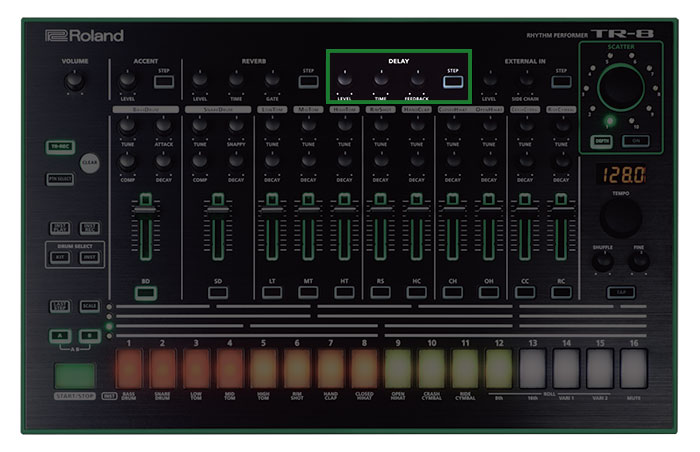Click the Bass Drum TUNE knob
Screen dimensions: 700x452
click(128, 127)
